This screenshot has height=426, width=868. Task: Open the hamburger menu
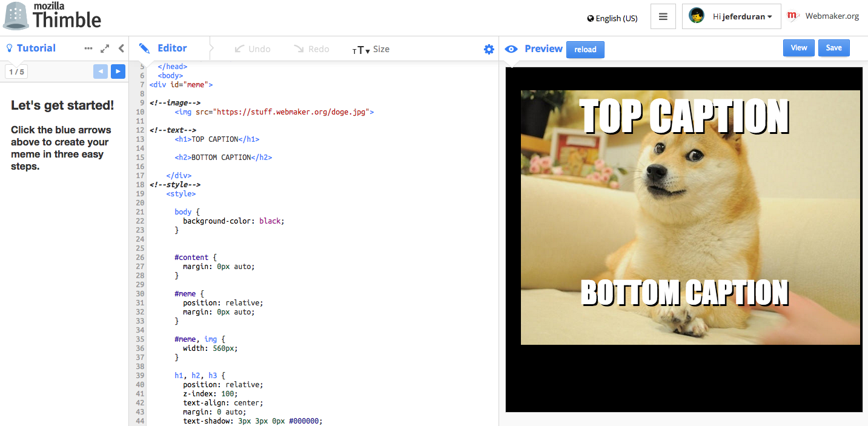point(663,17)
